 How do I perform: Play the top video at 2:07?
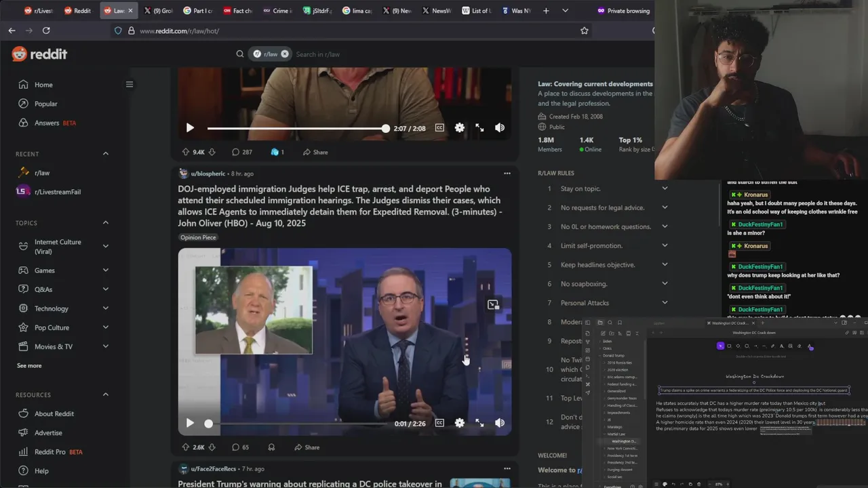point(190,127)
